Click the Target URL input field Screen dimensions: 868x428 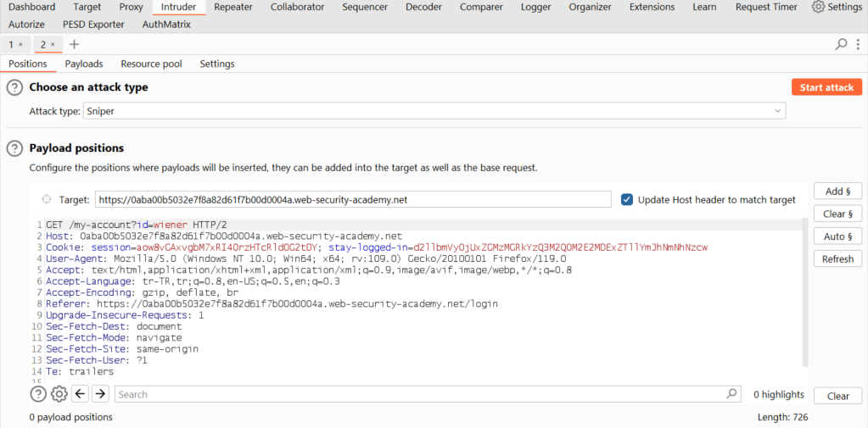[352, 200]
